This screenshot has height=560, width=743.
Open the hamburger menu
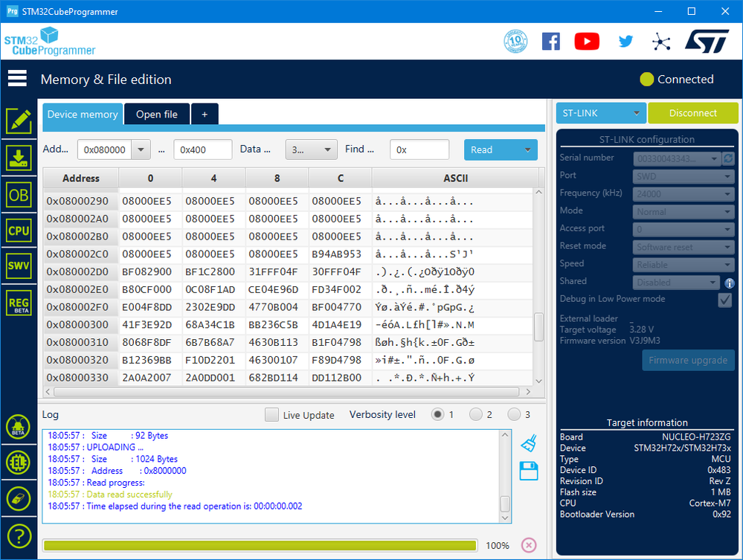[17, 79]
